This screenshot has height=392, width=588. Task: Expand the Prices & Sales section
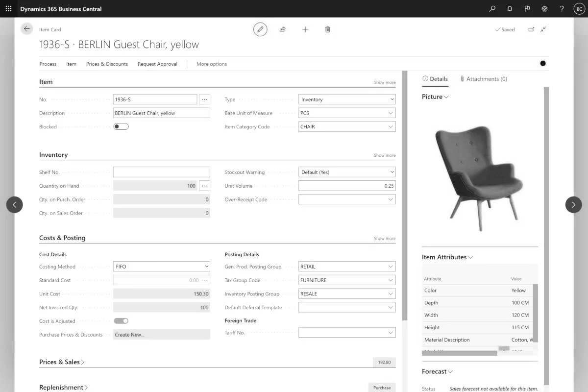[62, 362]
